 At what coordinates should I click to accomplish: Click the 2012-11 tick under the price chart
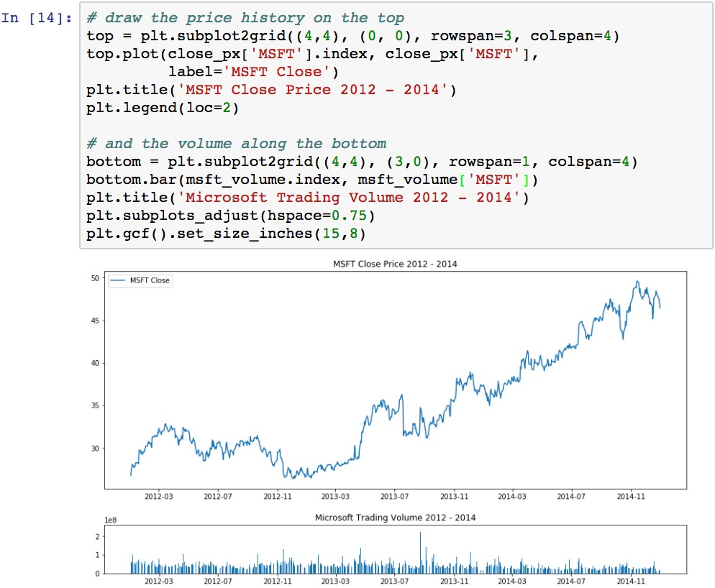(x=277, y=497)
